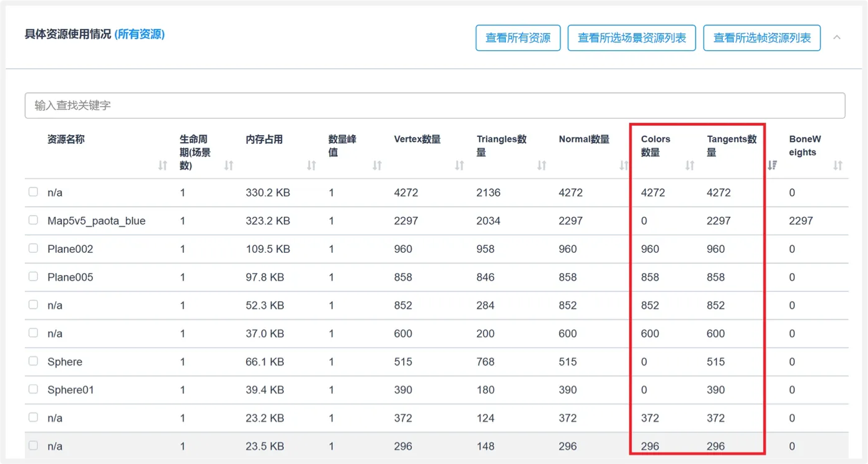Click the 846 triangles value
868x464 pixels.
click(485, 278)
